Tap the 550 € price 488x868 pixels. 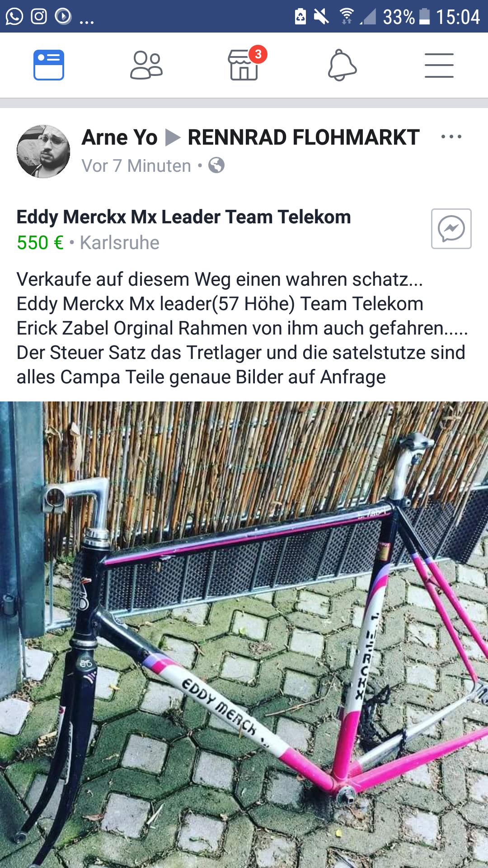[x=40, y=243]
